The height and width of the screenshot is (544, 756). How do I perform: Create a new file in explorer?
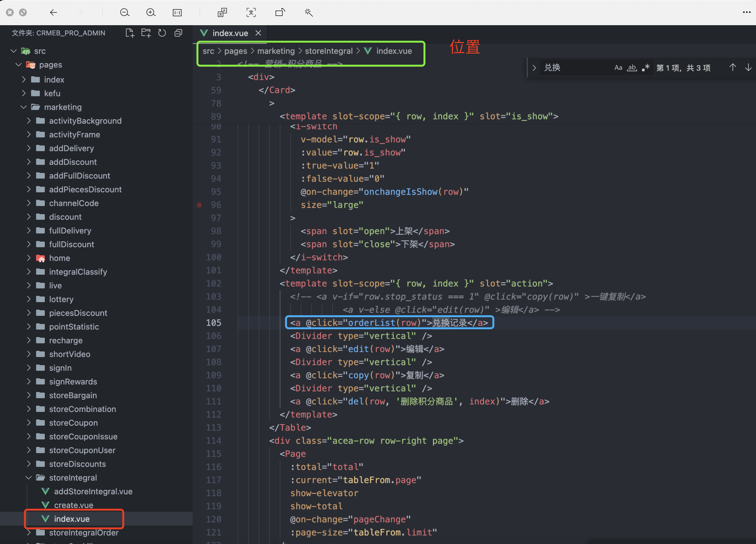[x=130, y=33]
